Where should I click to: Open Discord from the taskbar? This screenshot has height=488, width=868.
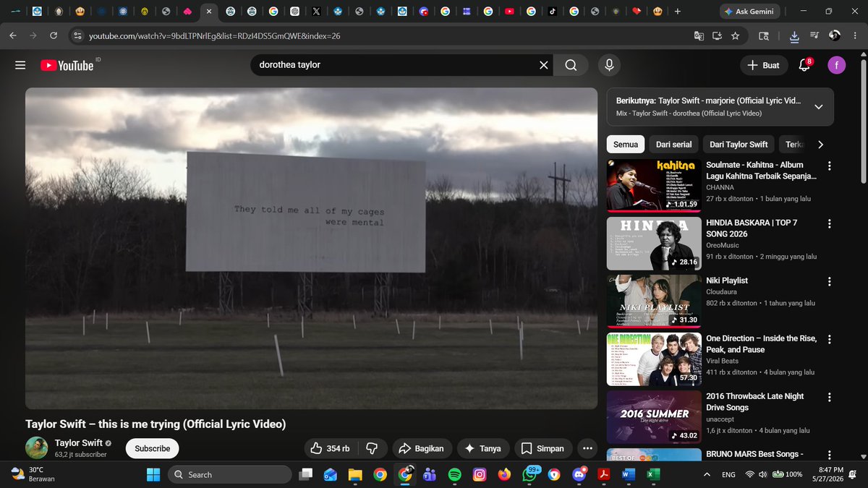pos(579,475)
